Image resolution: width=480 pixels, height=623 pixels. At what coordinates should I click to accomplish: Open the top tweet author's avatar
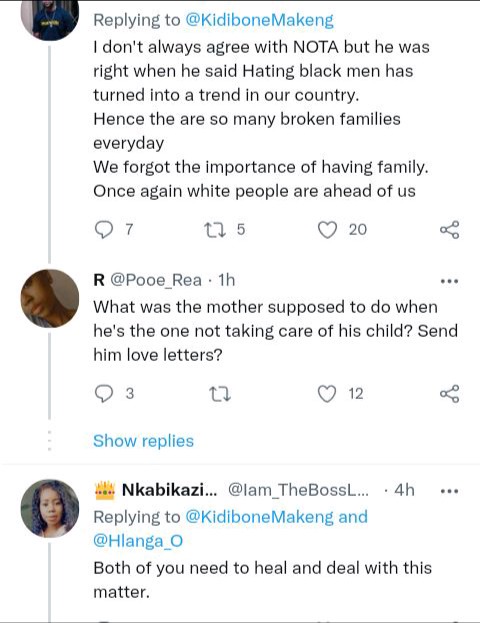50,20
